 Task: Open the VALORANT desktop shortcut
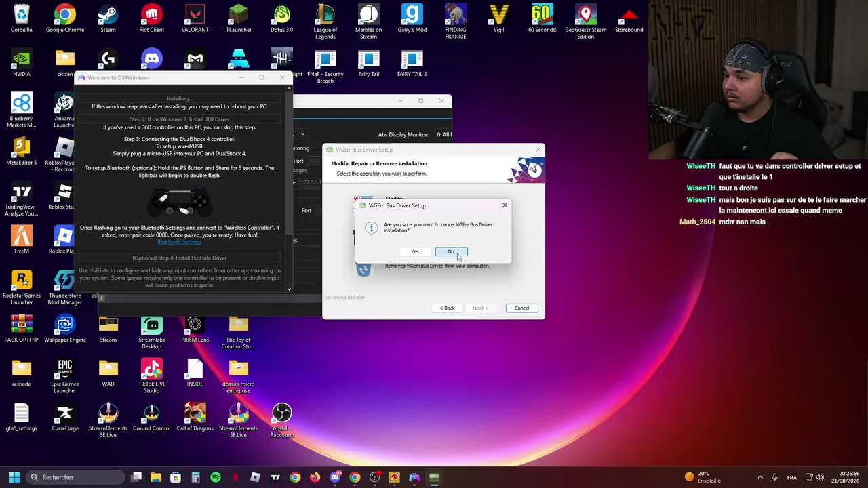(x=195, y=19)
